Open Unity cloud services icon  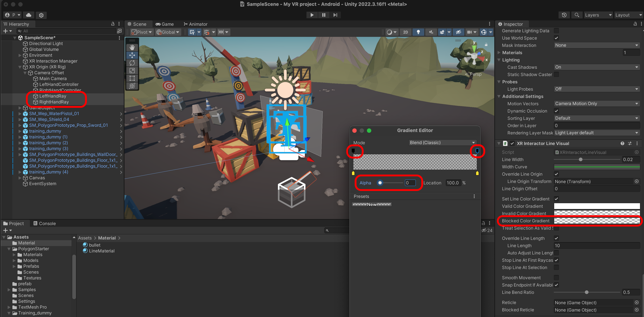[x=28, y=15]
